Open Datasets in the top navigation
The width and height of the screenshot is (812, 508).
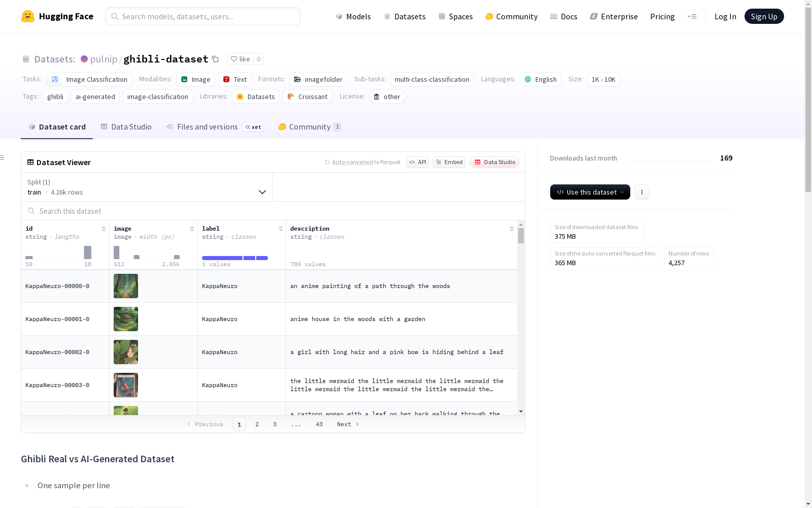pyautogui.click(x=404, y=16)
